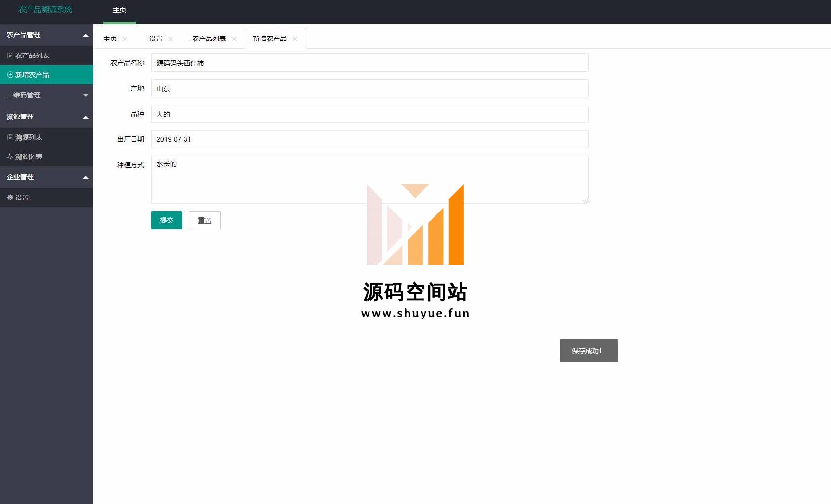The image size is (831, 504).
Task: Select 新增农产品 in sidebar
Action: click(x=47, y=75)
